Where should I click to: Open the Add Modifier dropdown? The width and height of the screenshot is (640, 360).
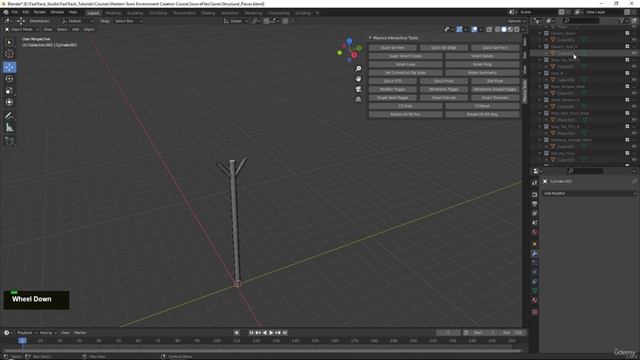[589, 193]
